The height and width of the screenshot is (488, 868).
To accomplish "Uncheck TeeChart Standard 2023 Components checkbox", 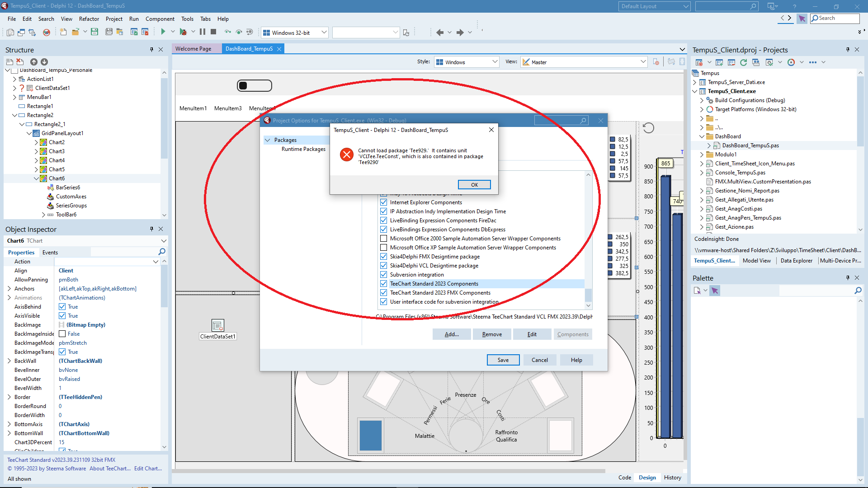I will pos(384,284).
